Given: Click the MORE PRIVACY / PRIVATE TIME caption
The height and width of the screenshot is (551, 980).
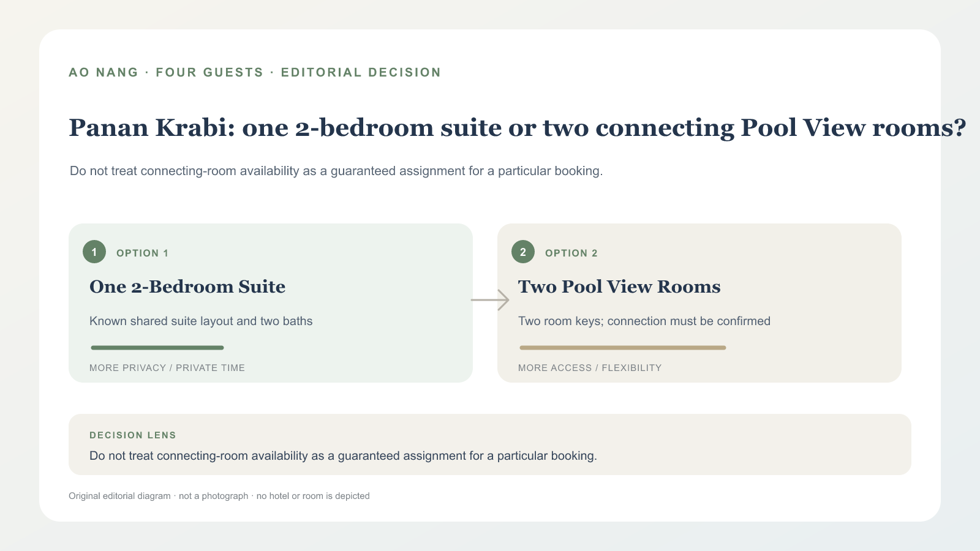Looking at the screenshot, I should coord(167,368).
